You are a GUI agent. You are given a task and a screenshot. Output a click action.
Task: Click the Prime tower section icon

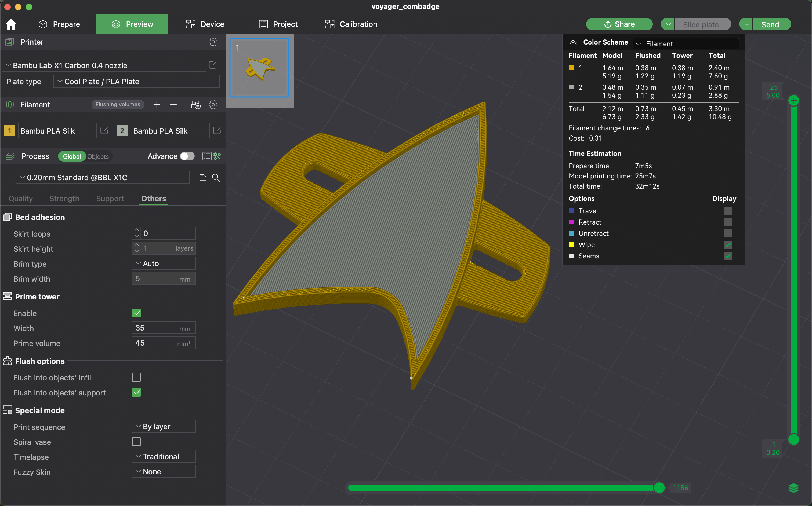coord(7,296)
